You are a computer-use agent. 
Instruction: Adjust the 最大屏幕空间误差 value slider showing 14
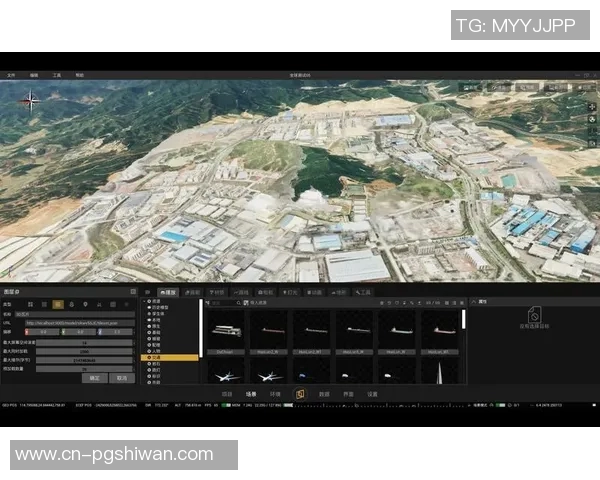84,343
